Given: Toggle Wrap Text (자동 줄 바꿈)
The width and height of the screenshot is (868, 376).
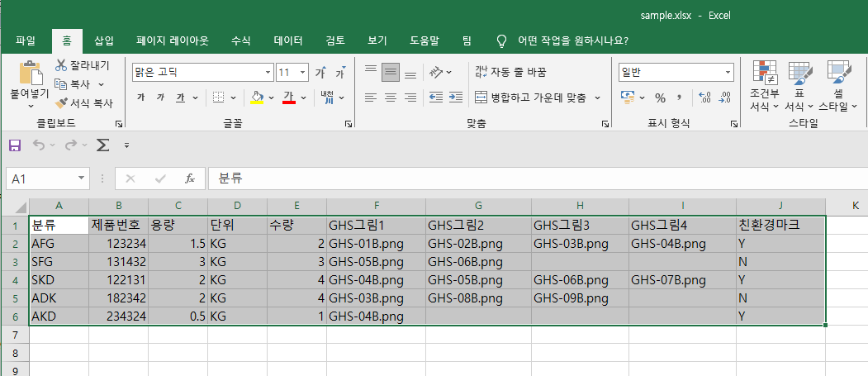Looking at the screenshot, I should click(510, 72).
